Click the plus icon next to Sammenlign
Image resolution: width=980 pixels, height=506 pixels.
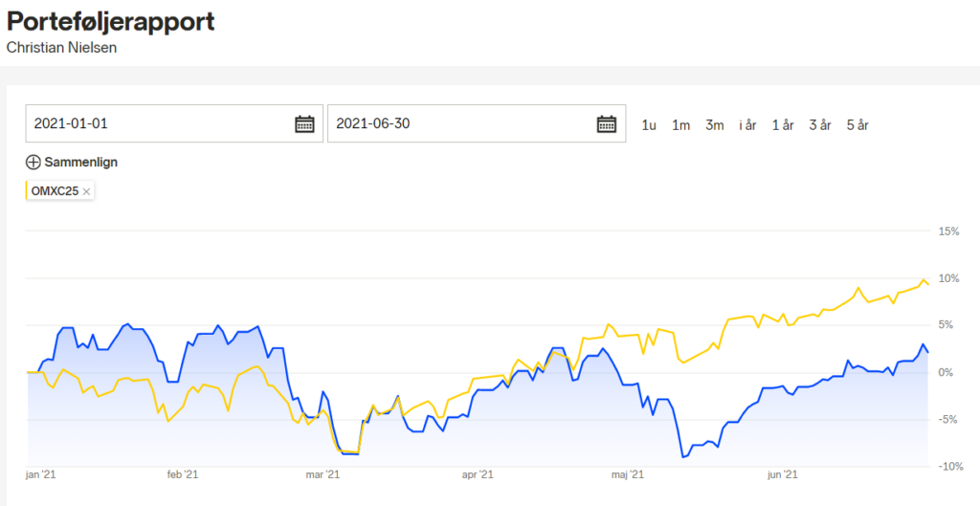click(x=33, y=163)
